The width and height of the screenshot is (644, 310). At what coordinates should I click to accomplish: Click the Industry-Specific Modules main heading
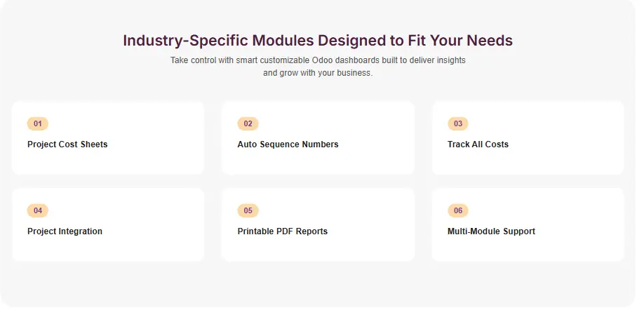coord(318,41)
